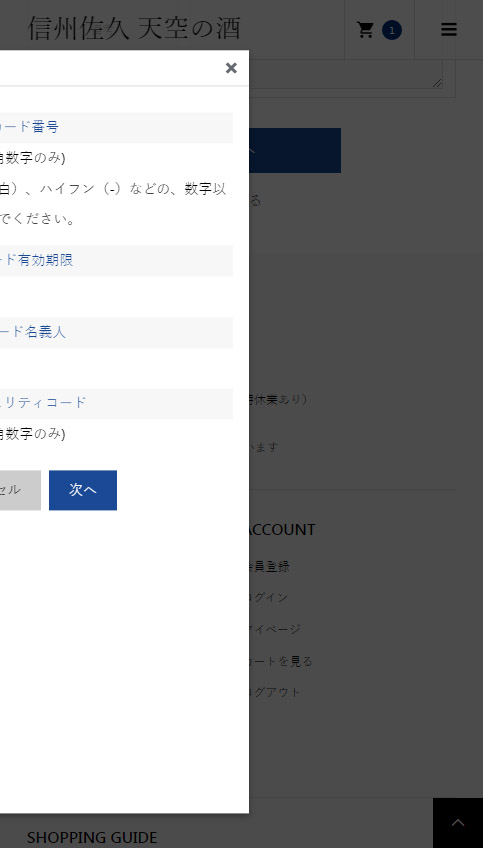Close the card entry dialog
This screenshot has width=483, height=848.
(231, 68)
